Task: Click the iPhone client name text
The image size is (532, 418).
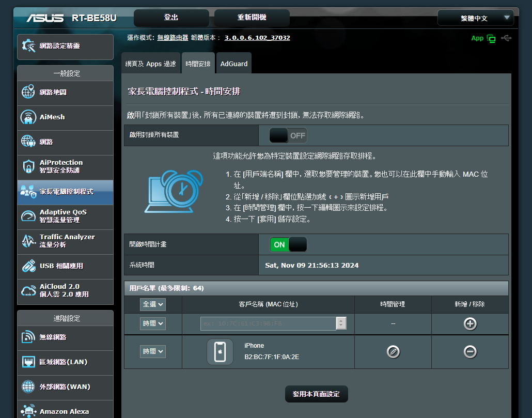Action: [x=254, y=346]
